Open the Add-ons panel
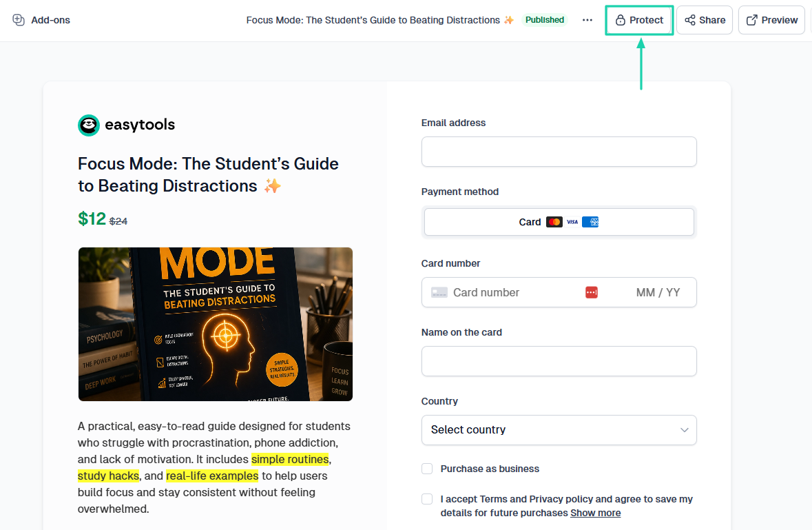The height and width of the screenshot is (530, 812). (41, 20)
